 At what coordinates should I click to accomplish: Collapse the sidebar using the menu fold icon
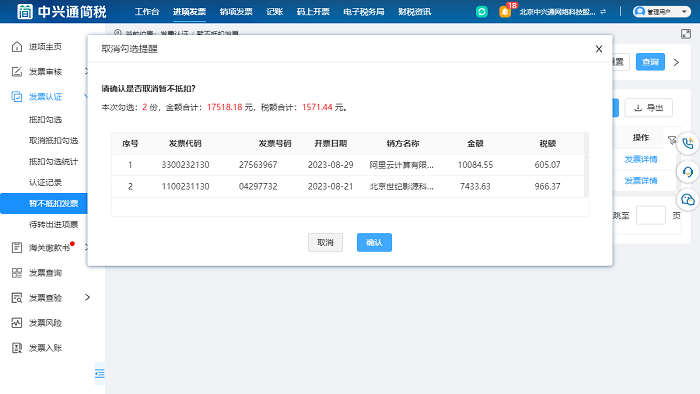coord(100,373)
